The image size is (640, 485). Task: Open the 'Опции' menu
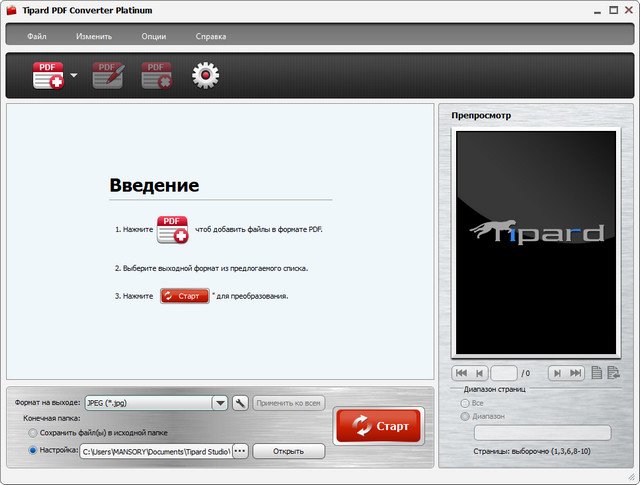(x=154, y=36)
